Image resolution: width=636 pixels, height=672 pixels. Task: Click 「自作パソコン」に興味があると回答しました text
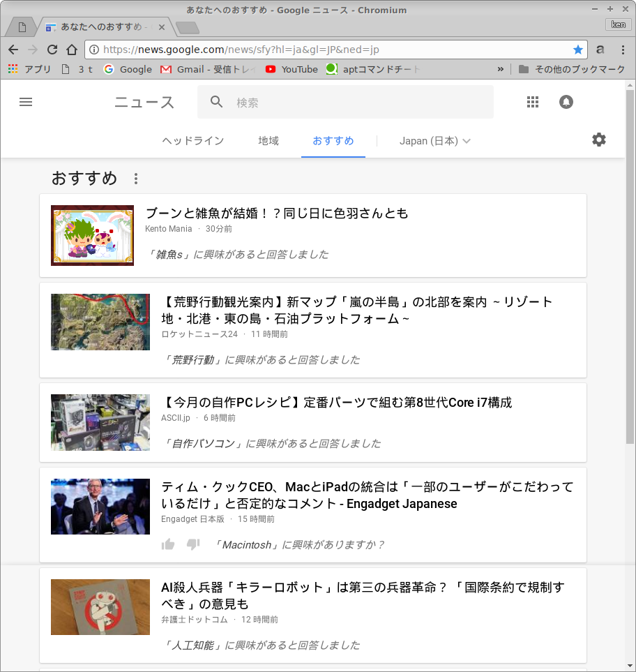click(271, 444)
